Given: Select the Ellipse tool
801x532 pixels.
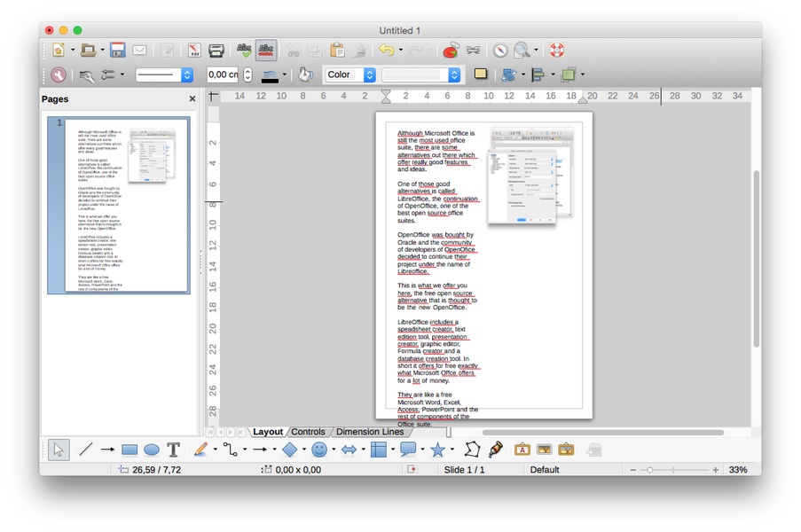Looking at the screenshot, I should pos(152,450).
